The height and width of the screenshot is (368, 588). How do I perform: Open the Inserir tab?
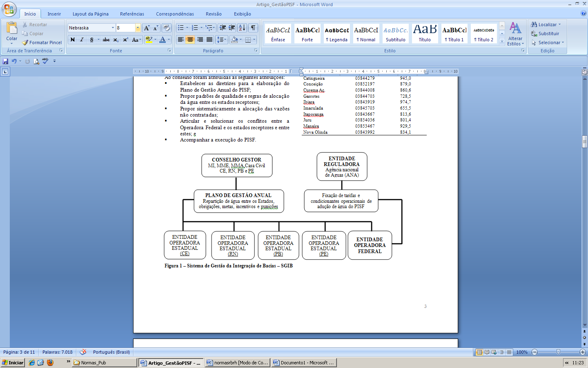(54, 14)
